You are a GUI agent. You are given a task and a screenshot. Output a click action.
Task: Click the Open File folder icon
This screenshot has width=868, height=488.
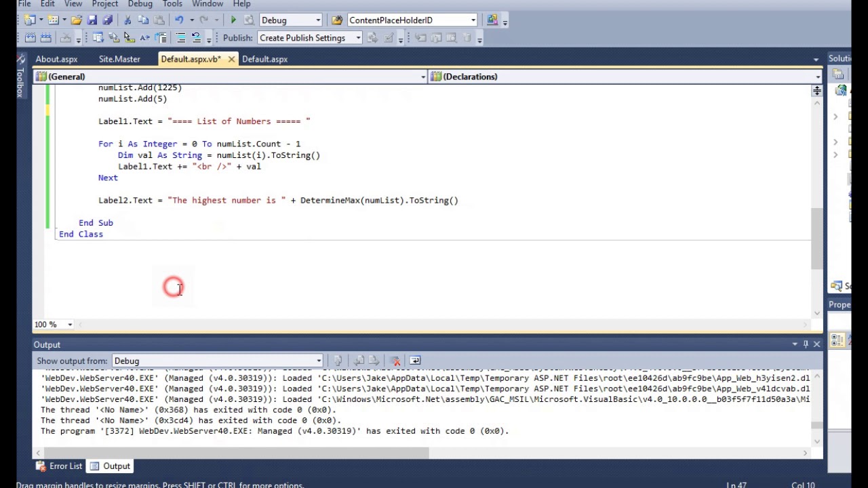(x=77, y=20)
